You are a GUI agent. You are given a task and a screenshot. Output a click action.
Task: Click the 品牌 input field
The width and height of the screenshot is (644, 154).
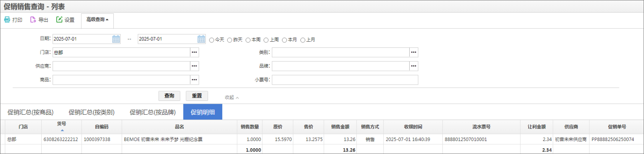(340, 66)
